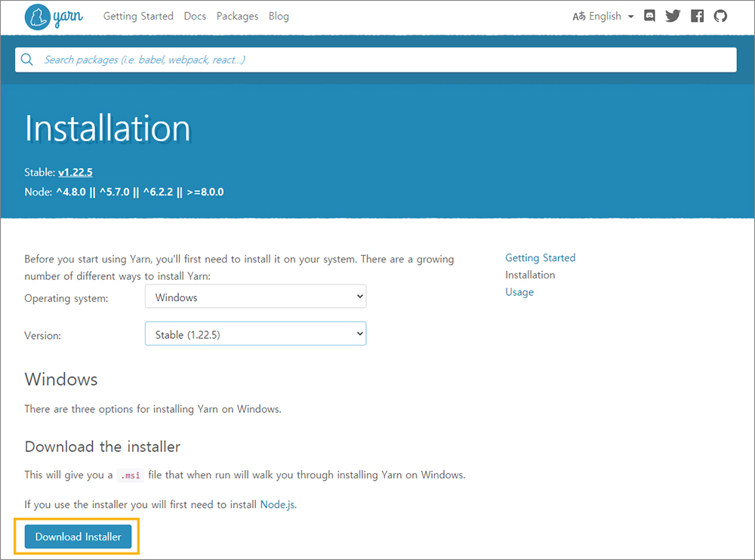Viewport: 755px width, 560px height.
Task: Click the Installation page heading
Action: coord(108,128)
